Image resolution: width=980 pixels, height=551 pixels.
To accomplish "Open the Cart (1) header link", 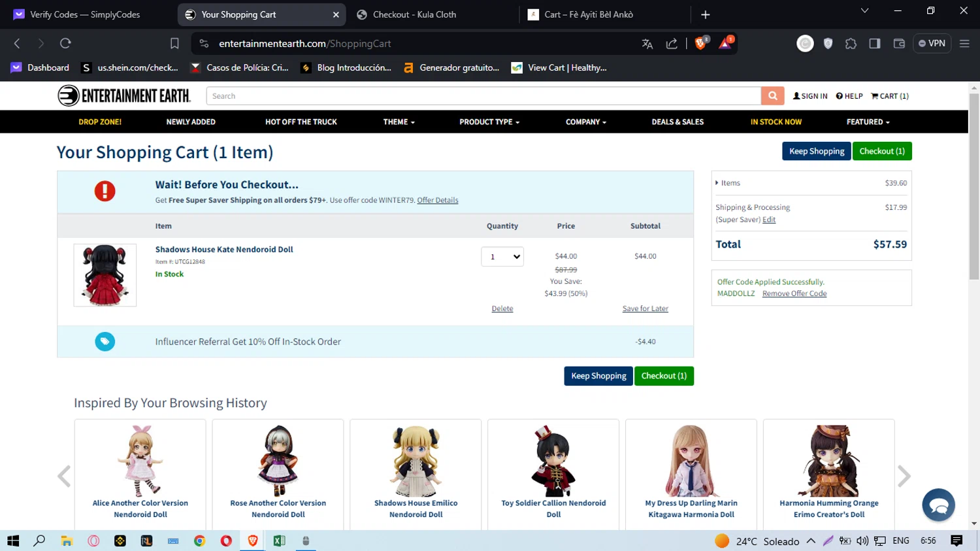I will pyautogui.click(x=890, y=96).
